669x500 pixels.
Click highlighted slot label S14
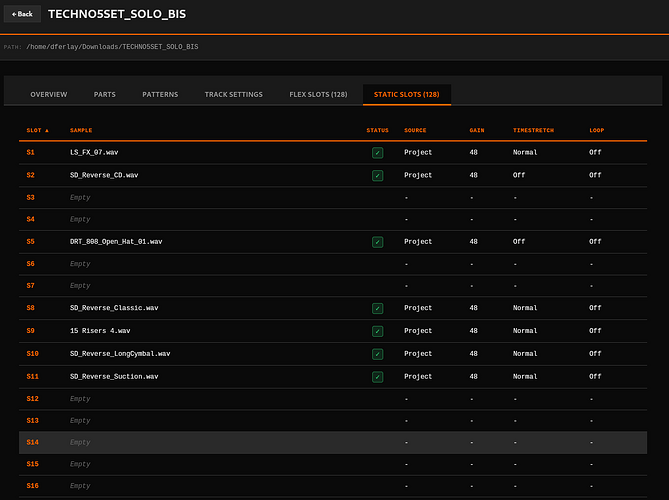[x=32, y=442]
